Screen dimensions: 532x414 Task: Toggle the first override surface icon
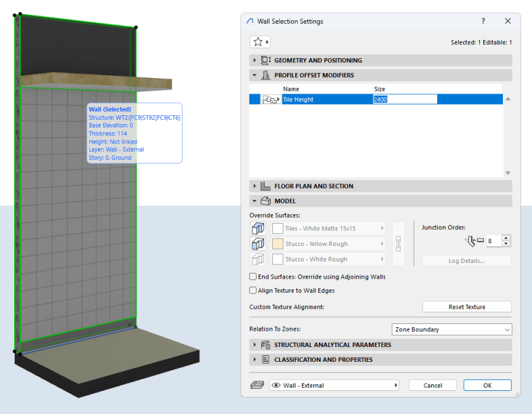(x=257, y=228)
